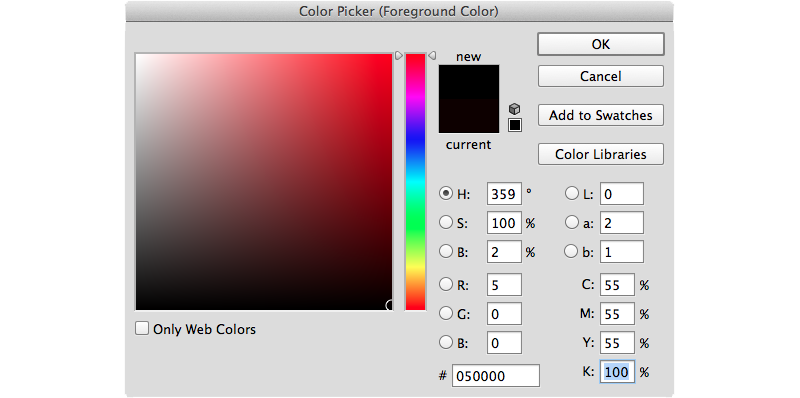Click the vertical hue spectrum slider
The height and width of the screenshot is (398, 800).
(x=415, y=182)
